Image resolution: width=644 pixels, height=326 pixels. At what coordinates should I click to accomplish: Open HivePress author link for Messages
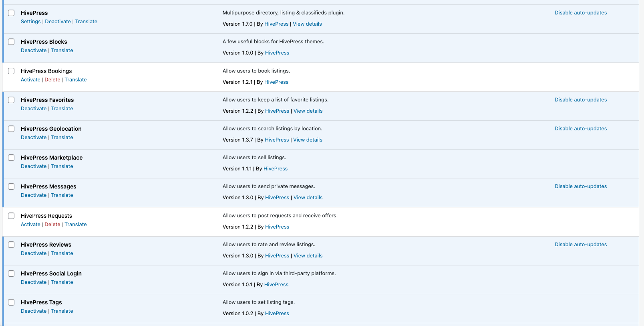pyautogui.click(x=277, y=198)
